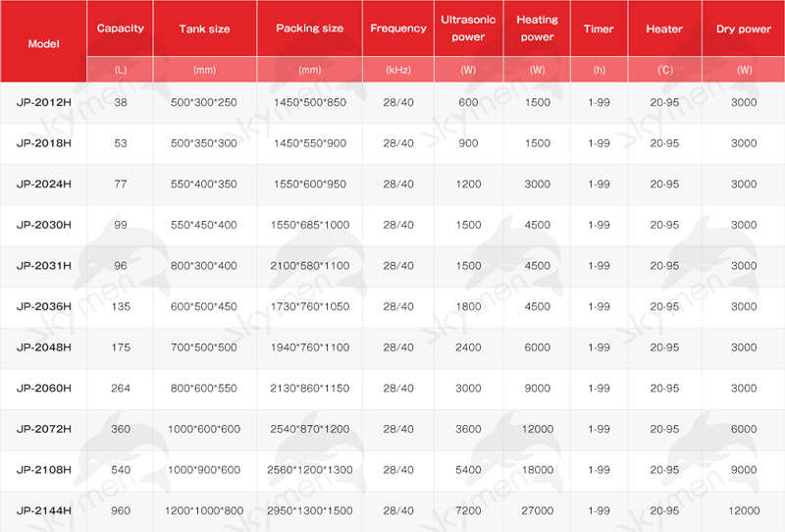Click JP-2144H dry power 12000
785x532 pixels.
744,510
